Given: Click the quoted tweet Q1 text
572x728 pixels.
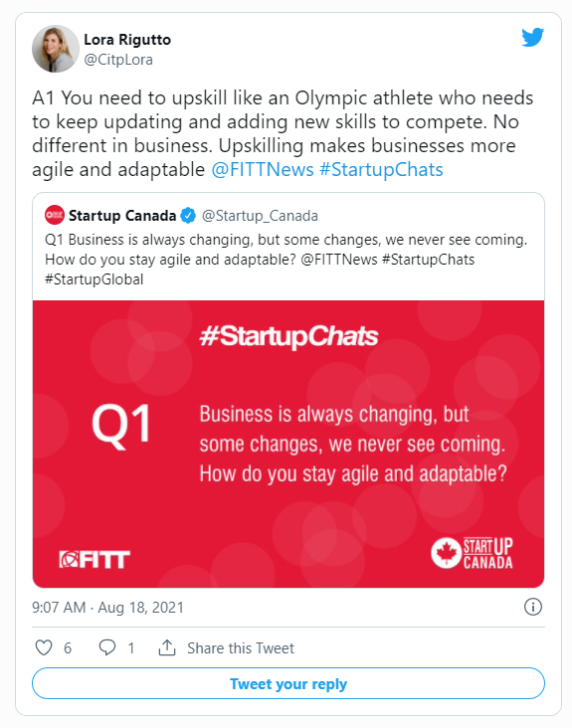Looking at the screenshot, I should click(x=286, y=260).
